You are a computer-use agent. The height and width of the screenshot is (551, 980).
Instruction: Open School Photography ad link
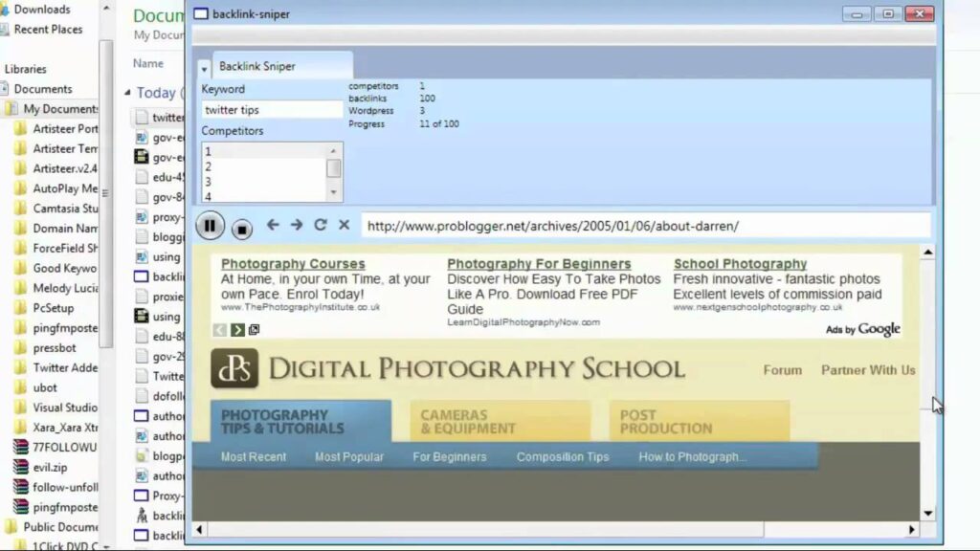pos(740,264)
